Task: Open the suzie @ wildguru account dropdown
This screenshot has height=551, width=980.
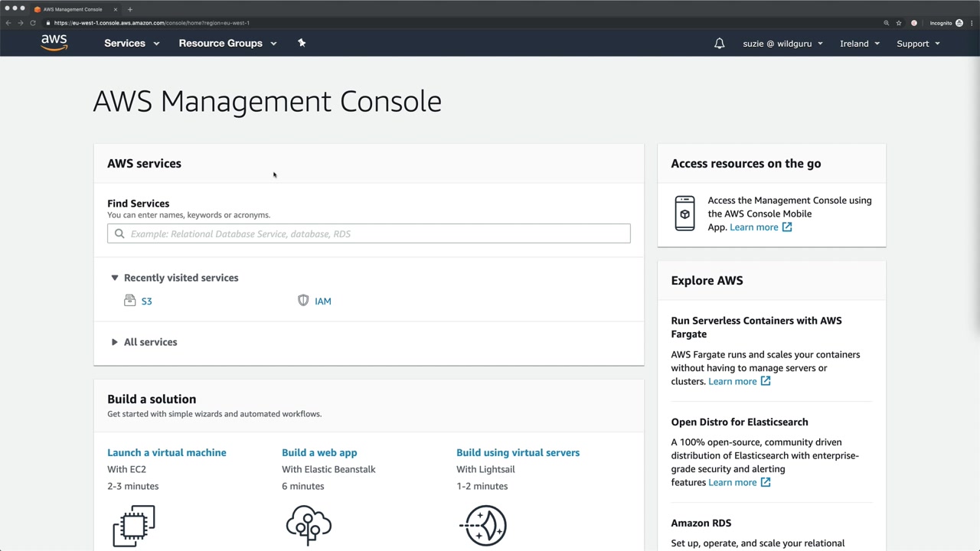Action: tap(782, 44)
